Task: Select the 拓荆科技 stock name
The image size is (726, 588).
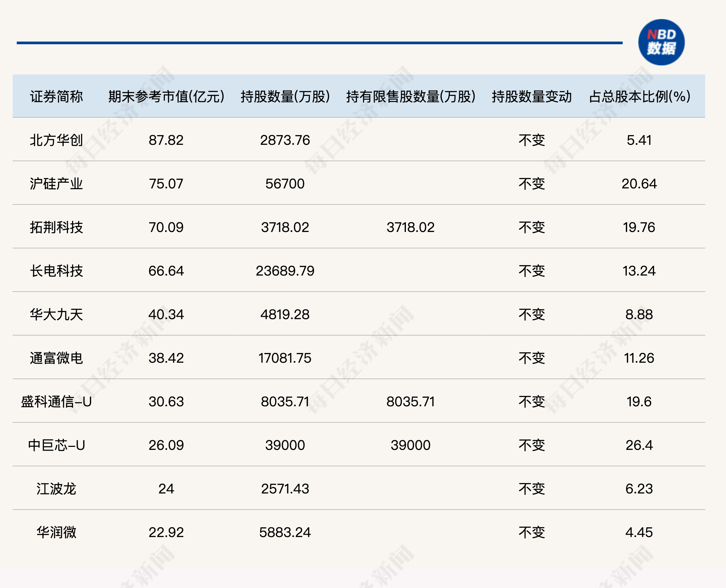Action: [56, 227]
